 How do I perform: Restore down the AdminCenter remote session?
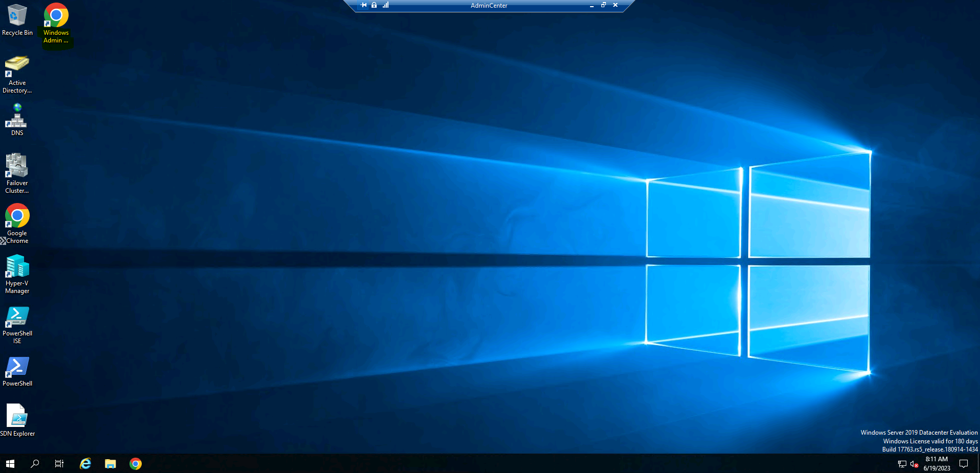(x=603, y=5)
